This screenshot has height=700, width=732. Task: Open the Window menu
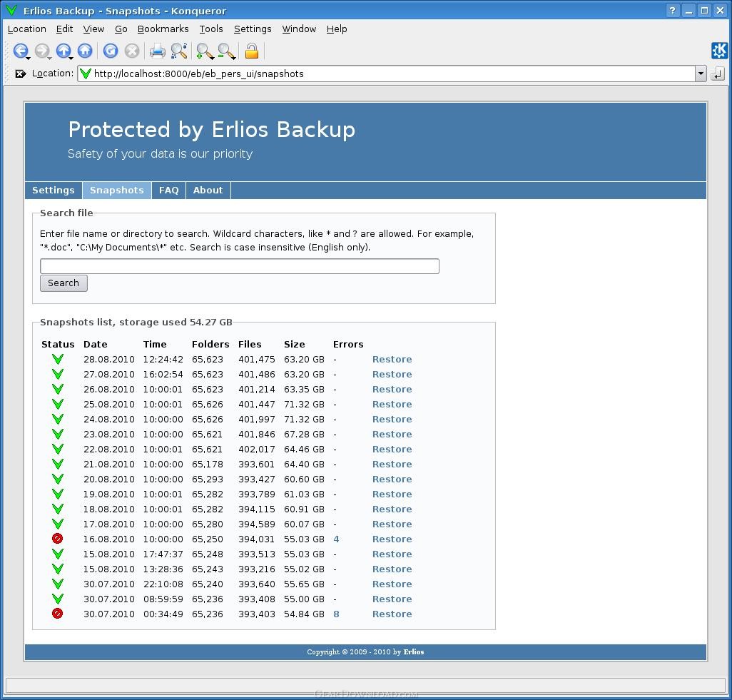pos(299,29)
